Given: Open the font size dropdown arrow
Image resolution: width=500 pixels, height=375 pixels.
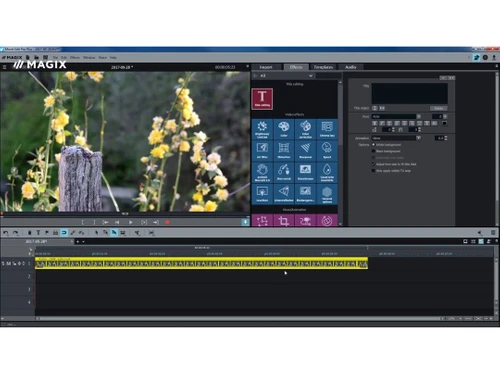Looking at the screenshot, I should click(x=445, y=116).
